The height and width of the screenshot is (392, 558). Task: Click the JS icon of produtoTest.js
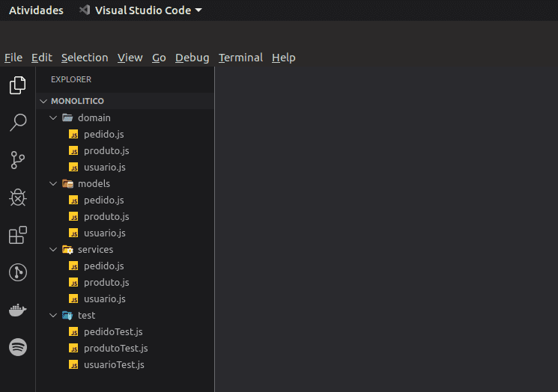click(x=73, y=349)
